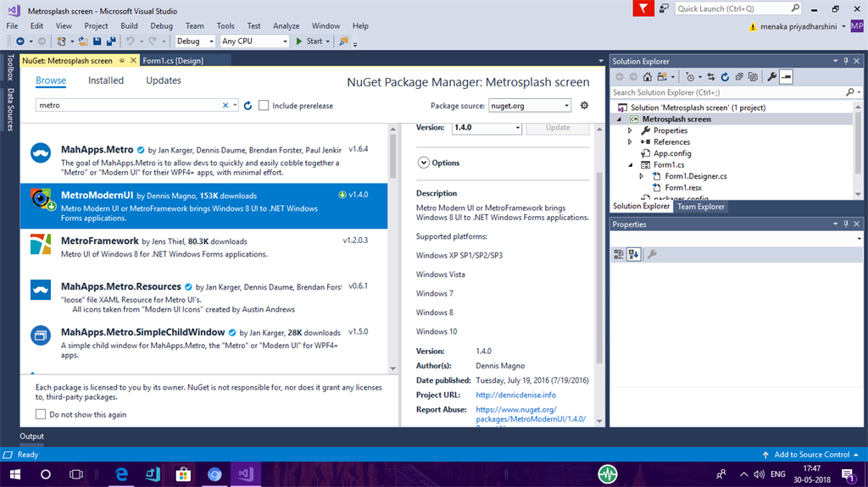Open the denricdenise.info project URL
This screenshot has height=487, width=868.
(x=515, y=395)
